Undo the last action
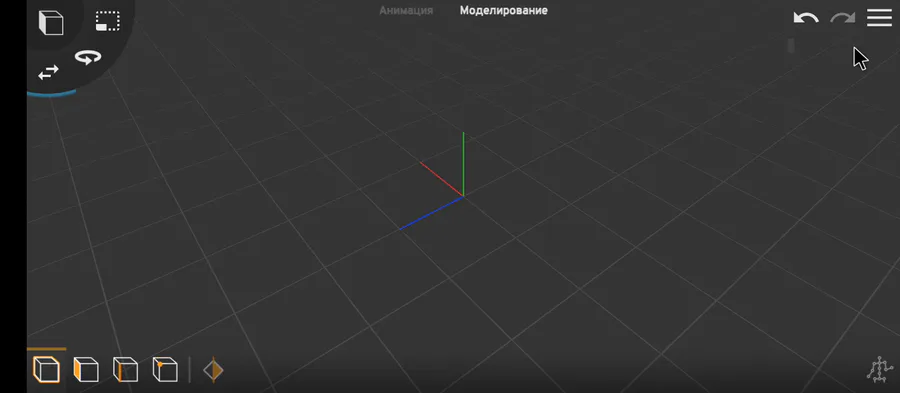900x393 pixels. coord(806,18)
